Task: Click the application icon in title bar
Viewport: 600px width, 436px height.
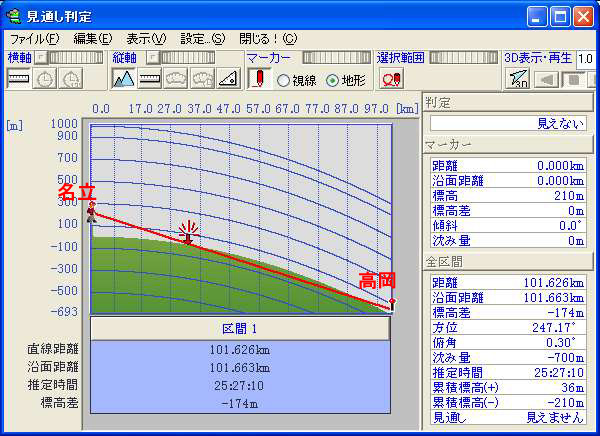Action: tap(13, 16)
